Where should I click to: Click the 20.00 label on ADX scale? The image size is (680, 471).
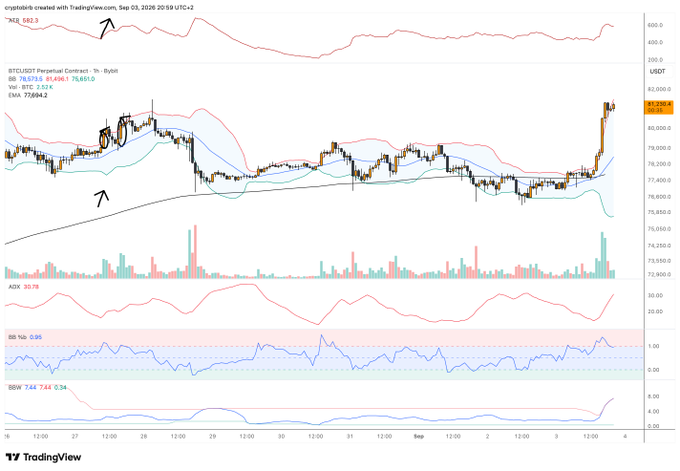655,311
